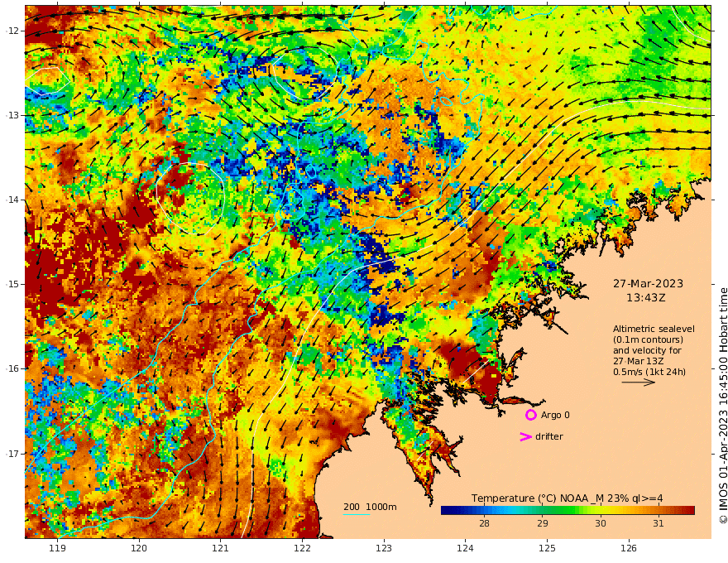Click latitude label -16
The image size is (728, 563).
[x=12, y=368]
